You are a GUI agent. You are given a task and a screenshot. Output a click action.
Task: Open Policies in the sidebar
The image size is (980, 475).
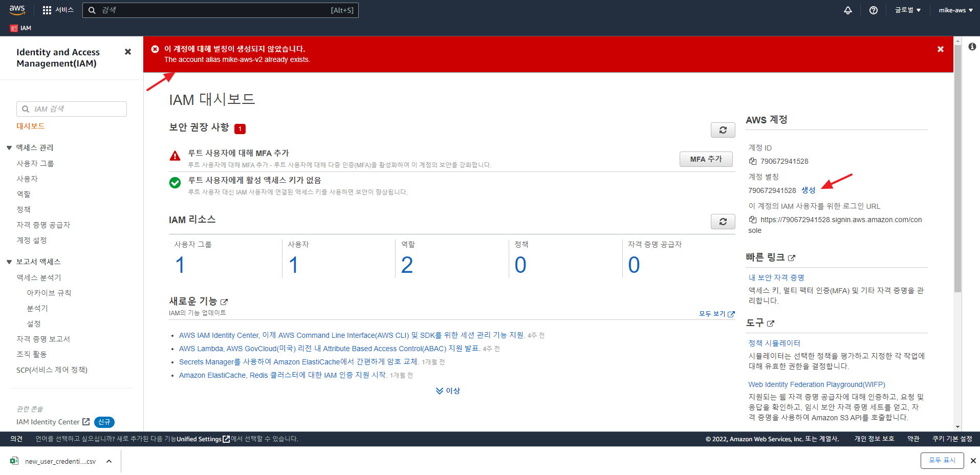[x=24, y=209]
